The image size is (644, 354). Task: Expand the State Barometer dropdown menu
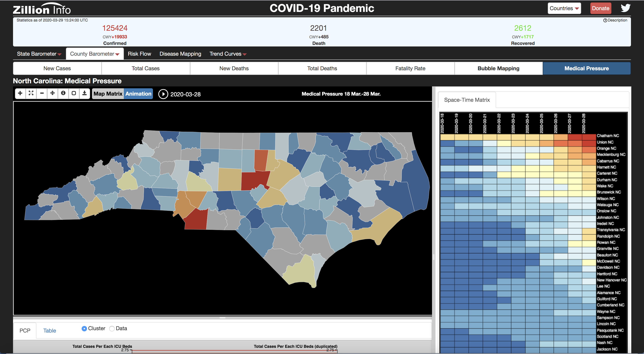[x=39, y=54]
